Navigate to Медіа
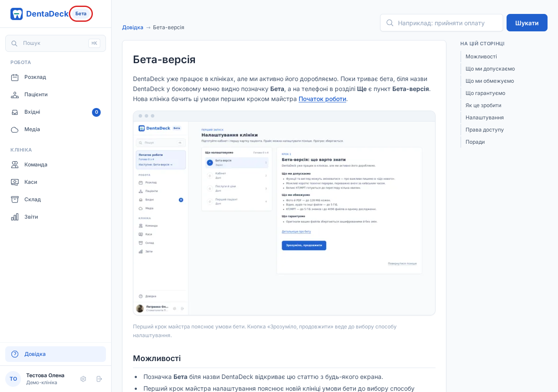 (x=55, y=129)
